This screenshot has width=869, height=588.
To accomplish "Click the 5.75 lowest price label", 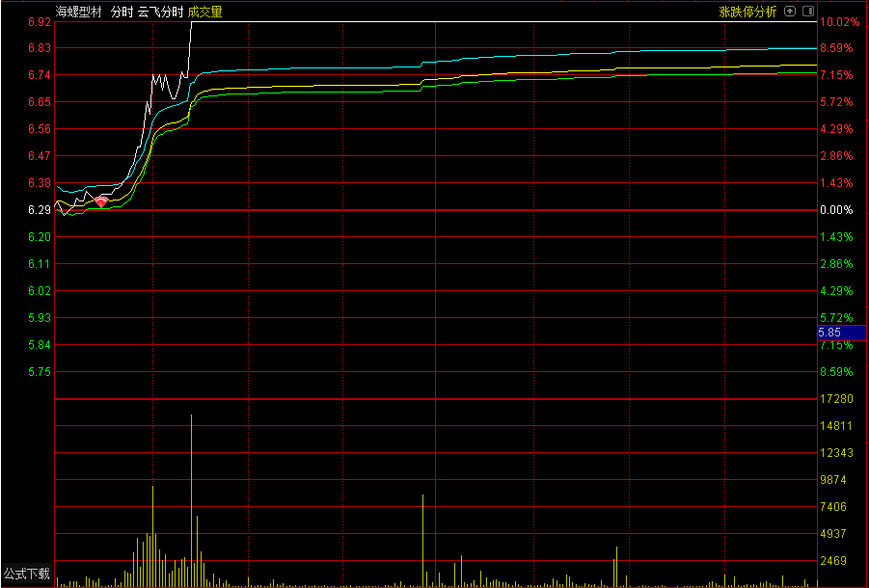I will 40,371.
